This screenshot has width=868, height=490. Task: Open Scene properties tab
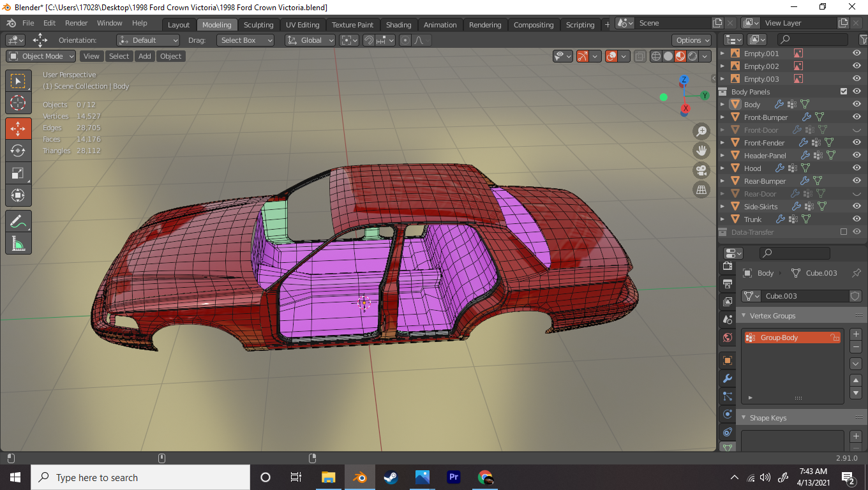727,319
